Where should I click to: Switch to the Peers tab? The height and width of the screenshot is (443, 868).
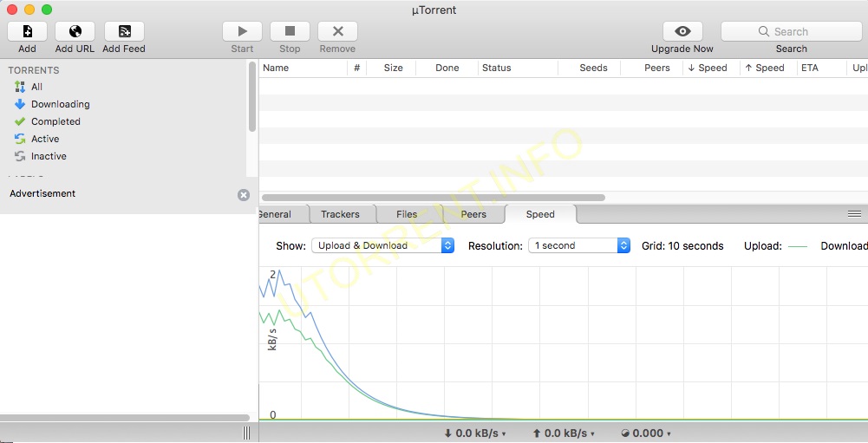tap(473, 214)
